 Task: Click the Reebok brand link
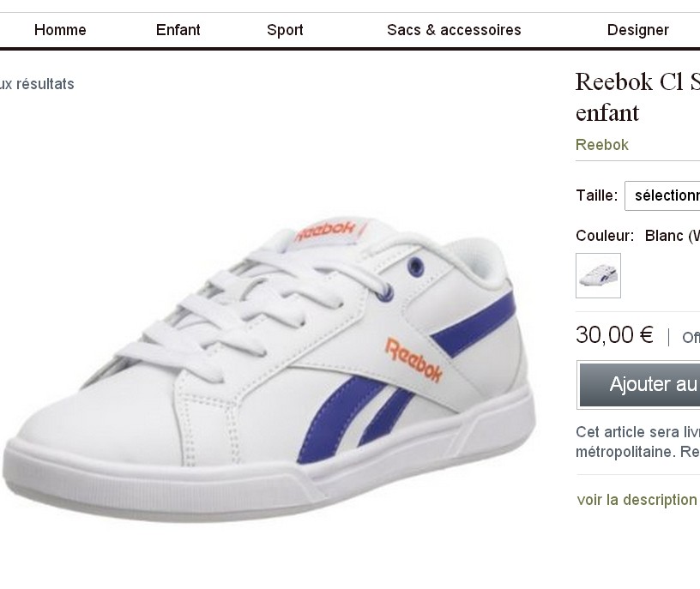[x=602, y=145]
